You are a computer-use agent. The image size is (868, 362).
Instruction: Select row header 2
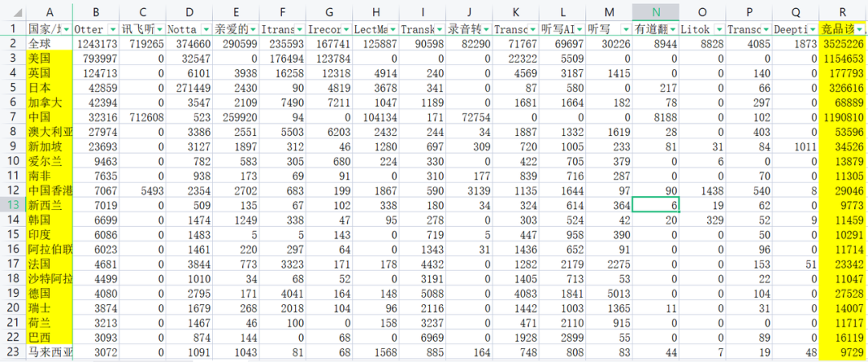click(13, 43)
